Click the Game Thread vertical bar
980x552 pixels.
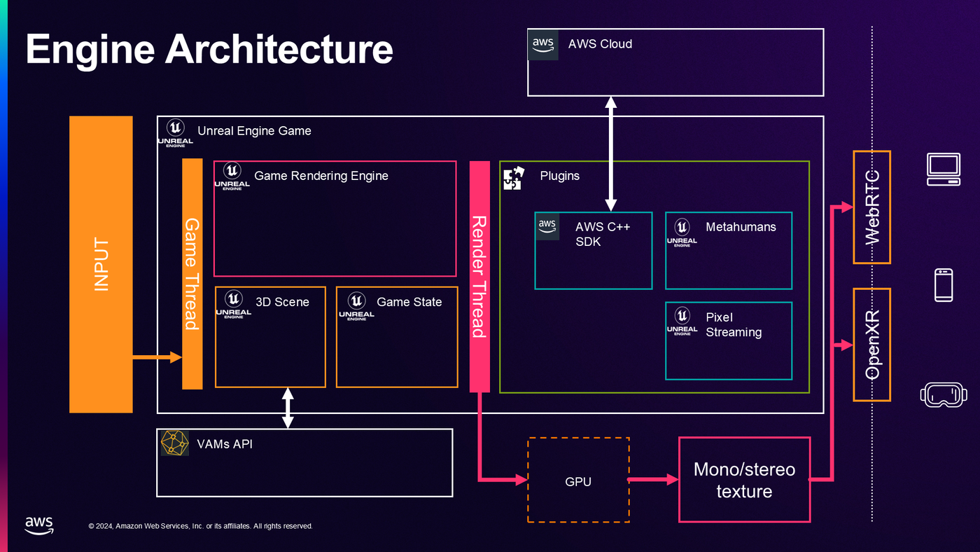(x=192, y=274)
